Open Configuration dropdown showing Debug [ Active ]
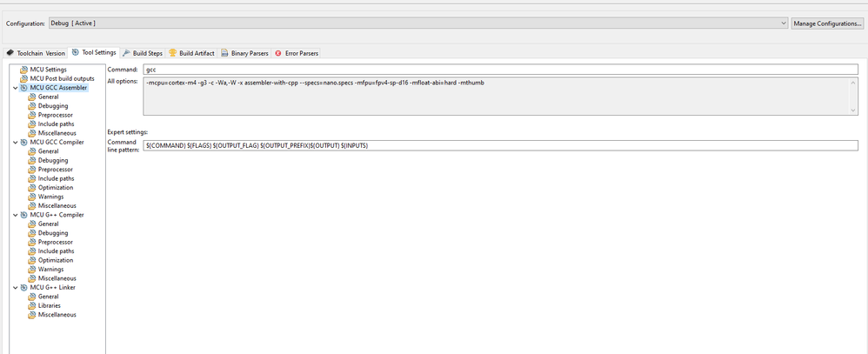Image resolution: width=868 pixels, height=354 pixels. 418,23
